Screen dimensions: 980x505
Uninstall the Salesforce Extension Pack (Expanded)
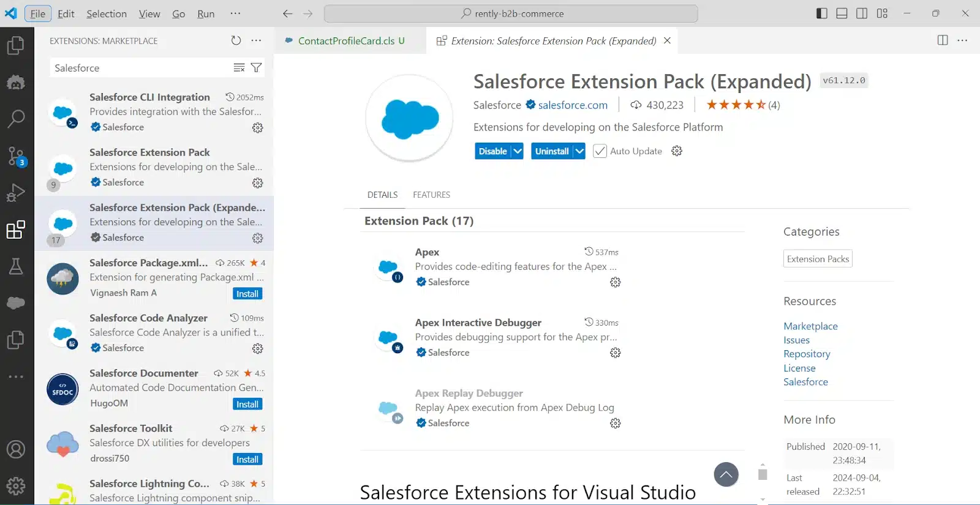(552, 151)
